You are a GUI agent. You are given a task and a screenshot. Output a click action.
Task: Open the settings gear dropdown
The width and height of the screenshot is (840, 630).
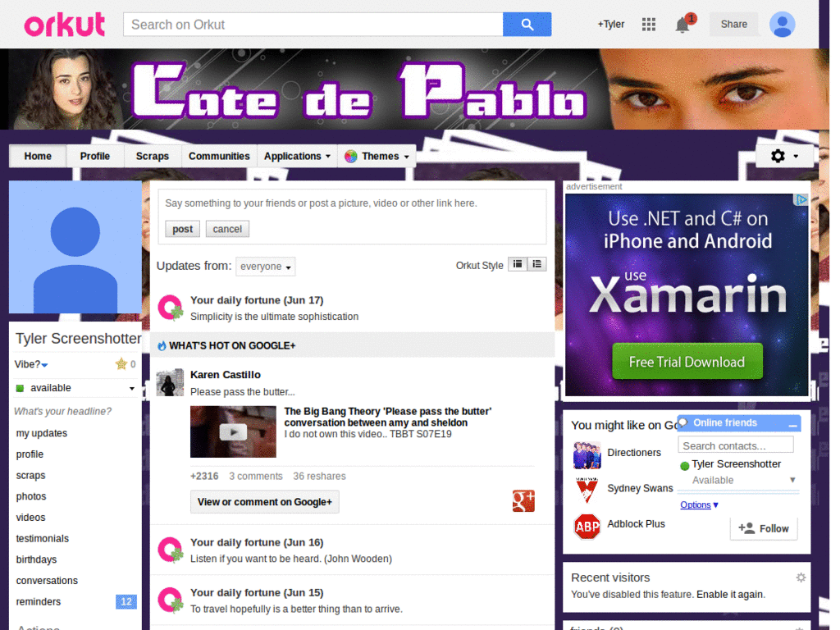(x=784, y=156)
